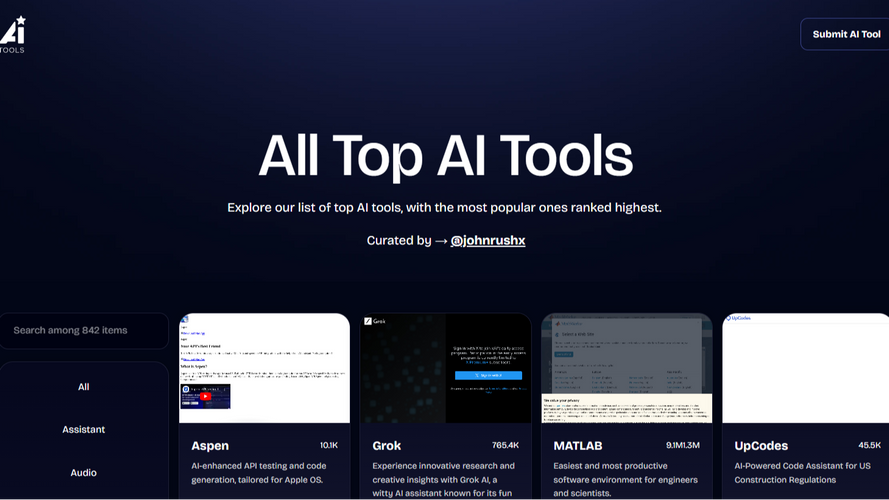Open the Aspen tool screenshot thumbnail

264,368
